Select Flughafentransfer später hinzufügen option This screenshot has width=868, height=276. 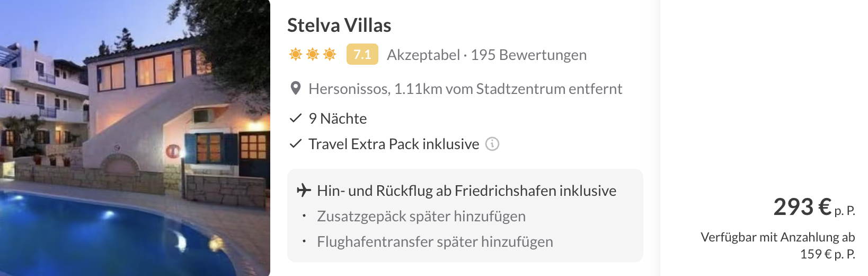click(x=435, y=241)
